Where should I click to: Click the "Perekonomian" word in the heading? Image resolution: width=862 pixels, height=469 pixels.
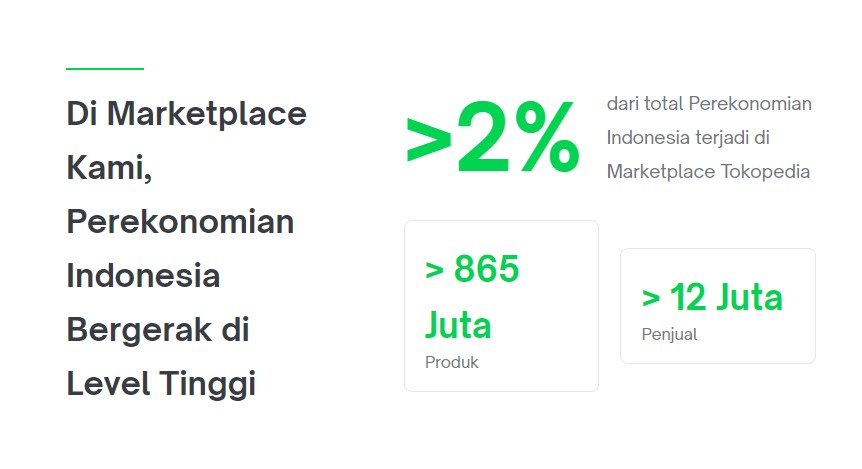click(180, 222)
